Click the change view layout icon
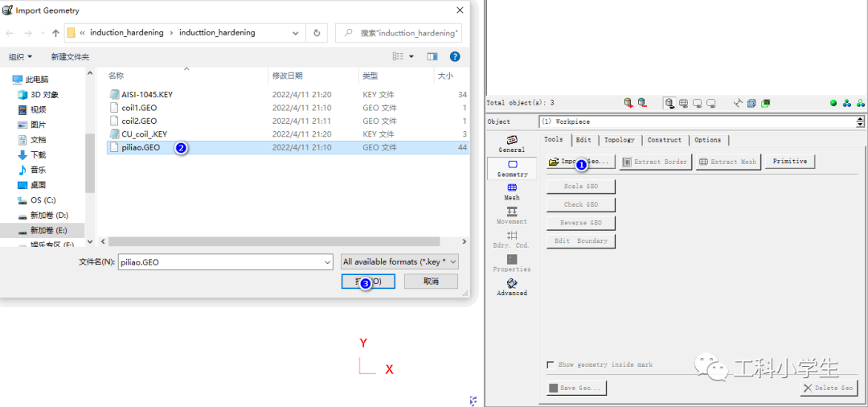This screenshot has width=868, height=407. [398, 56]
